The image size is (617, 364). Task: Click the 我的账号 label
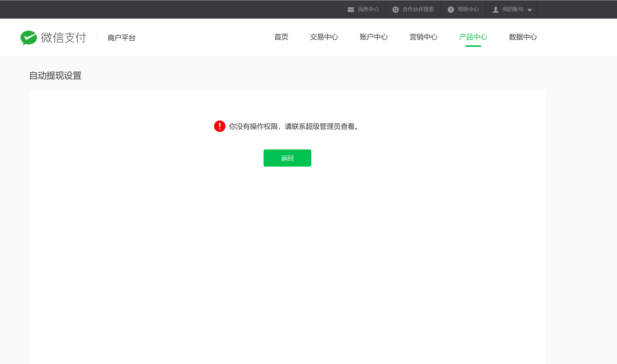pos(513,9)
